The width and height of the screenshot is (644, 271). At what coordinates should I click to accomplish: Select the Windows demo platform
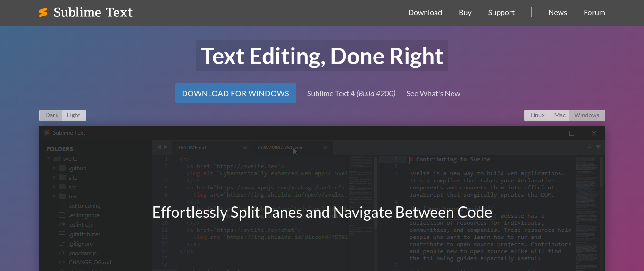(x=587, y=115)
